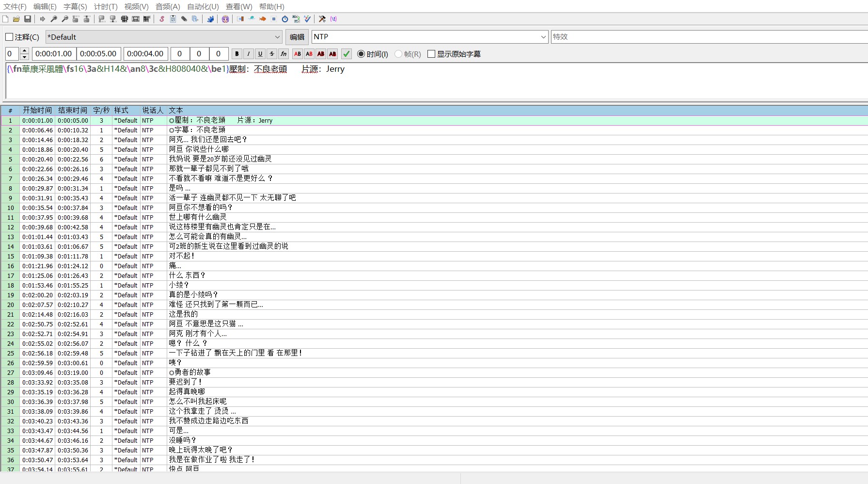This screenshot has width=868, height=484.
Task: Open the Automation scripts icon
Action: [210, 19]
